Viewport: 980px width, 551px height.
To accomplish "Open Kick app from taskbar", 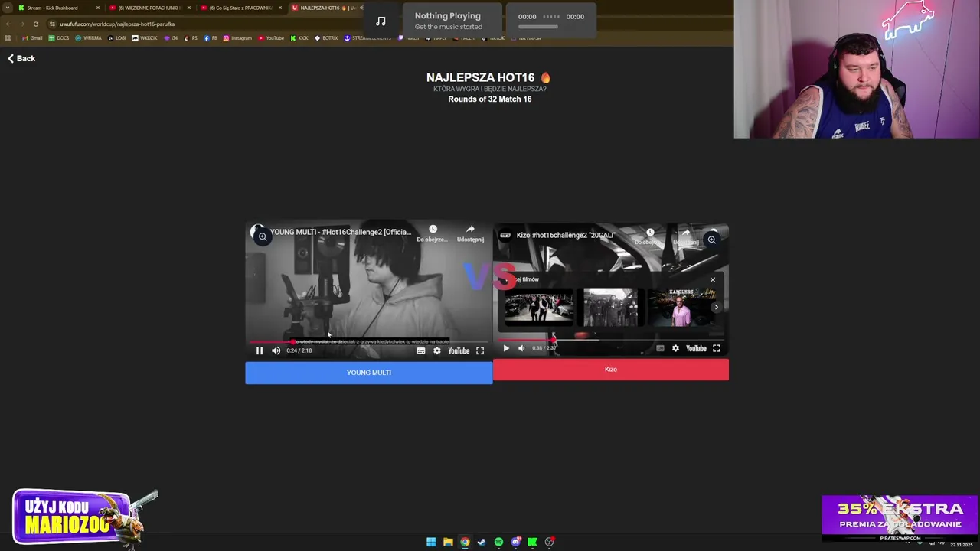I will (x=532, y=542).
